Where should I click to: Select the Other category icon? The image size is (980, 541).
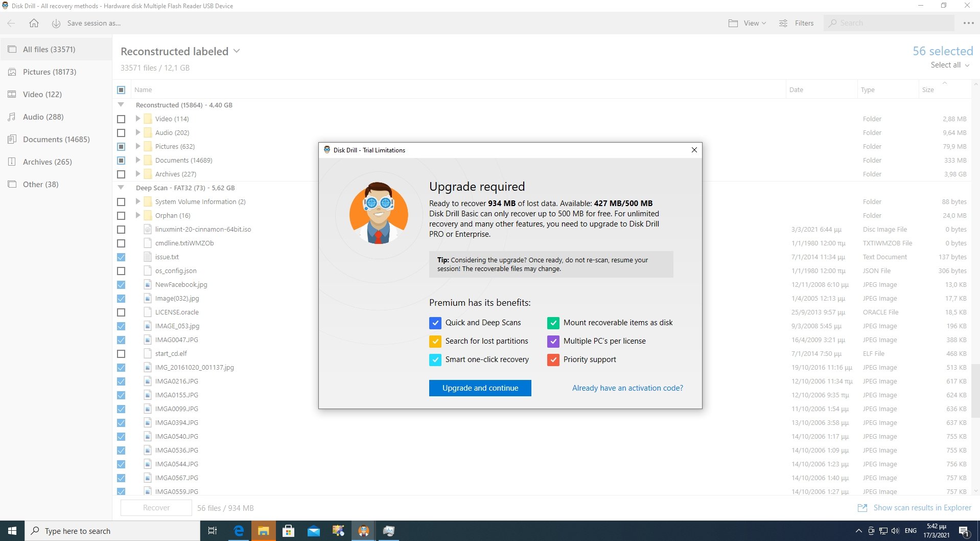12,184
